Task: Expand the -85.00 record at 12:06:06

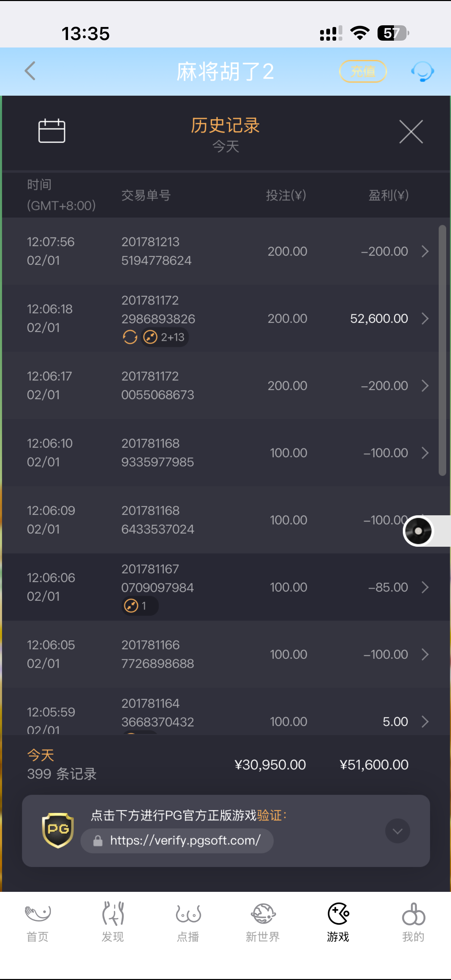Action: pos(425,587)
